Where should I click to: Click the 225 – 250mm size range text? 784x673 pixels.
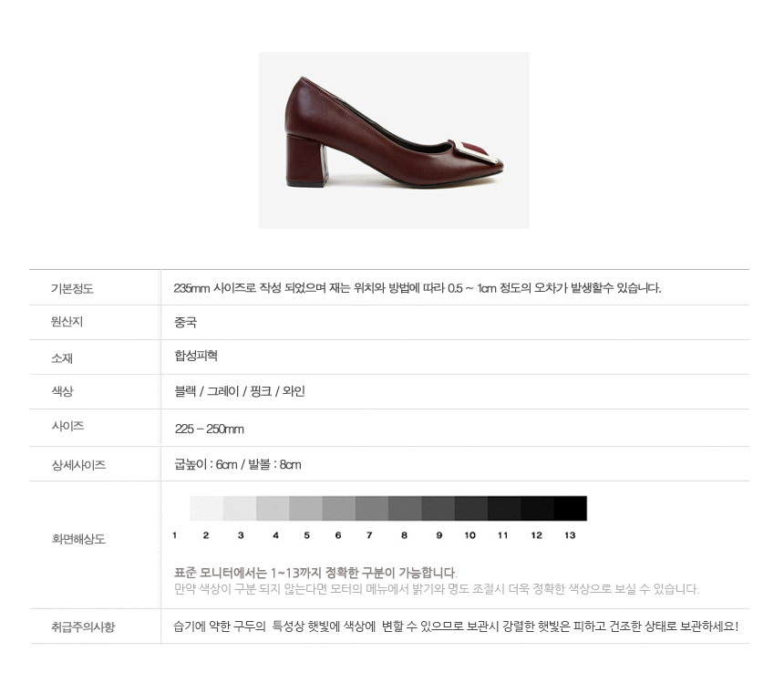[x=209, y=429]
